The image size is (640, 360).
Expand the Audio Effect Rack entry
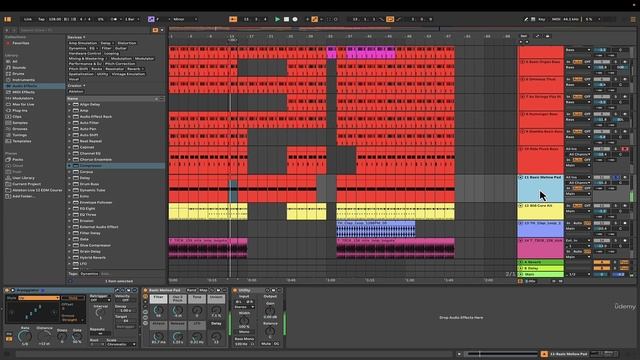click(70, 117)
